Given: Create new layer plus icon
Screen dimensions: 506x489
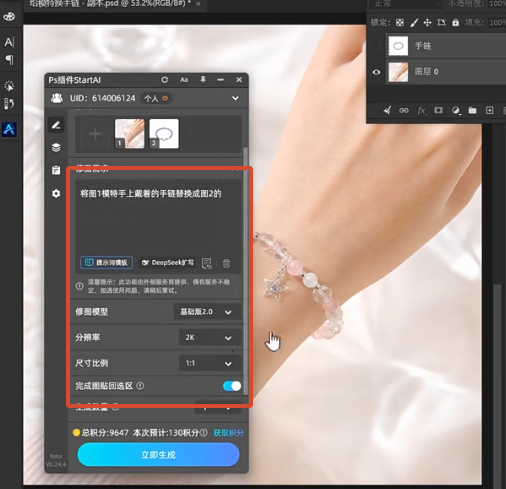Looking at the screenshot, I should point(489,110).
